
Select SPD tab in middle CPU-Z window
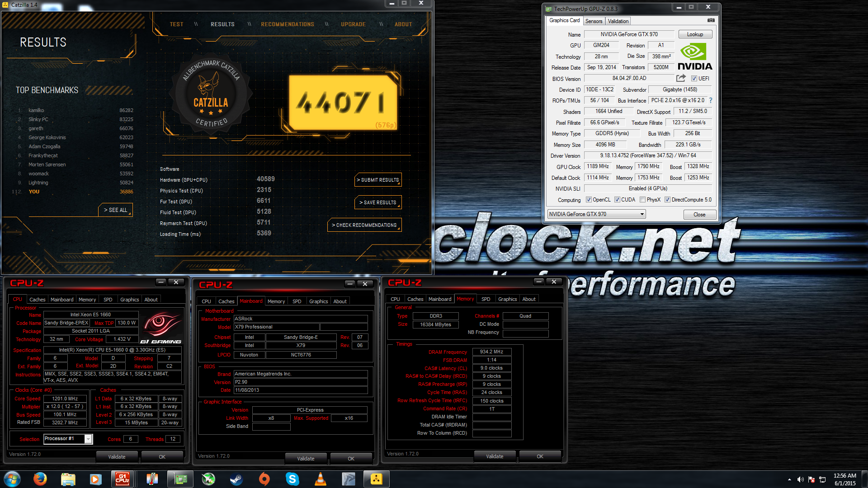pyautogui.click(x=297, y=301)
